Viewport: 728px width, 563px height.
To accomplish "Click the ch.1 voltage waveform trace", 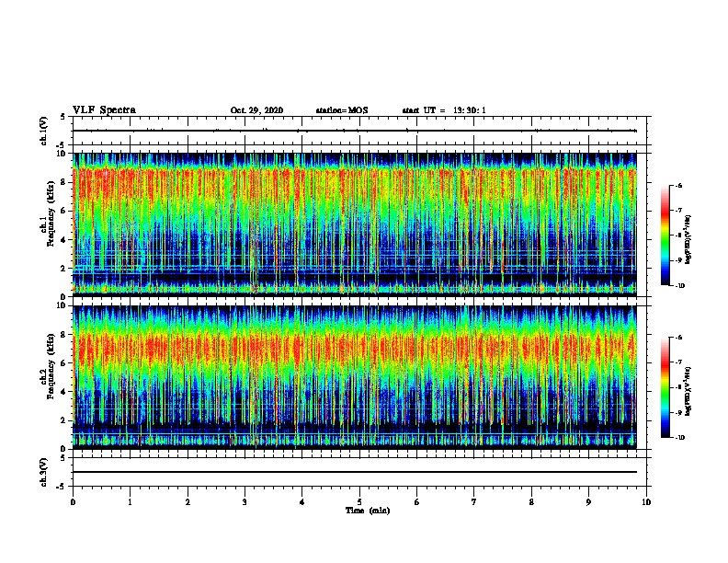I will 355,131.
